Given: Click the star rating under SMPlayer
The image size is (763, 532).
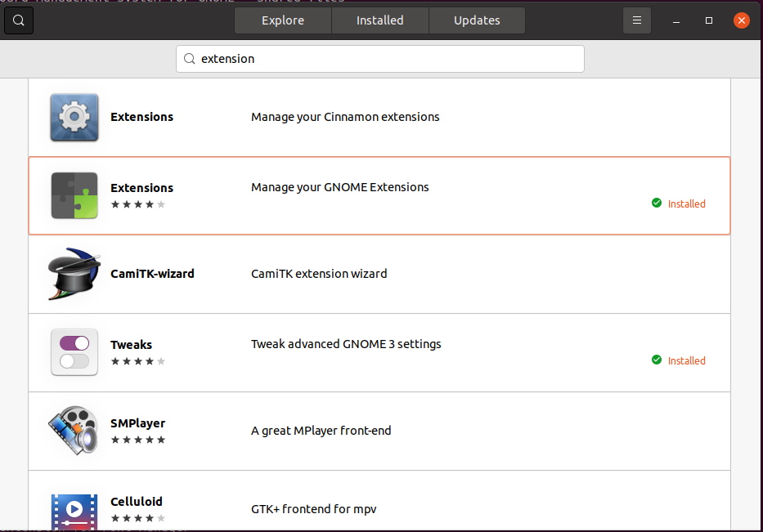Looking at the screenshot, I should (x=138, y=440).
